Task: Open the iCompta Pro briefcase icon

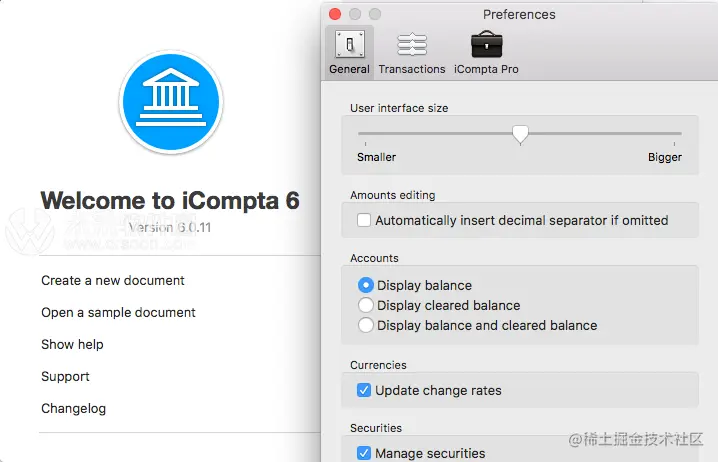Action: (486, 44)
